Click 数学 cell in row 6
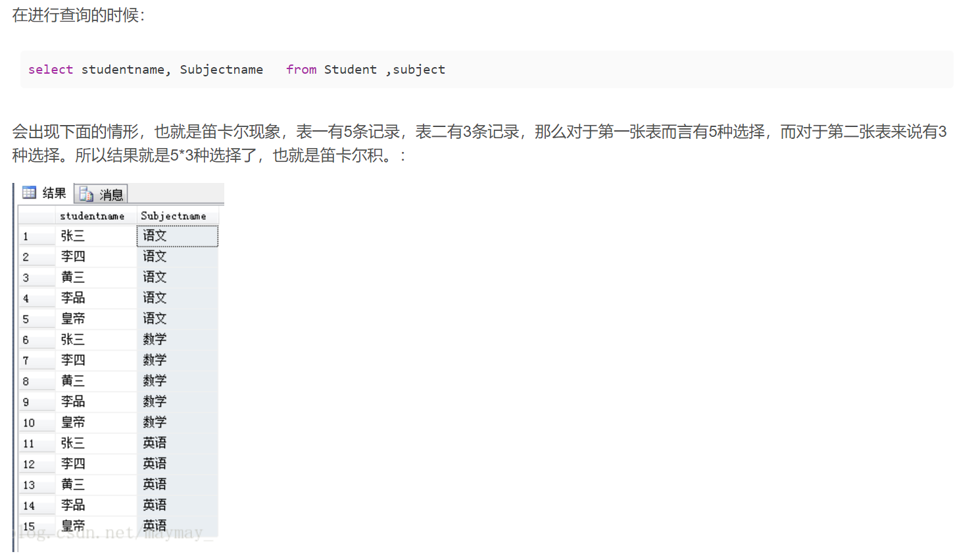980x560 pixels. click(x=177, y=340)
